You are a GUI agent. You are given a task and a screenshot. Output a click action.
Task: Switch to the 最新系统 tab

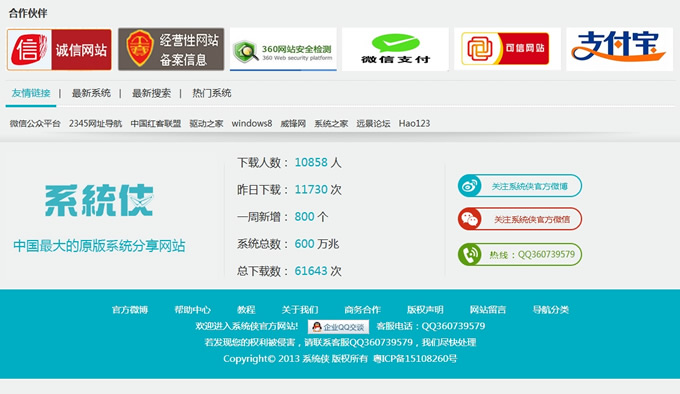(91, 93)
